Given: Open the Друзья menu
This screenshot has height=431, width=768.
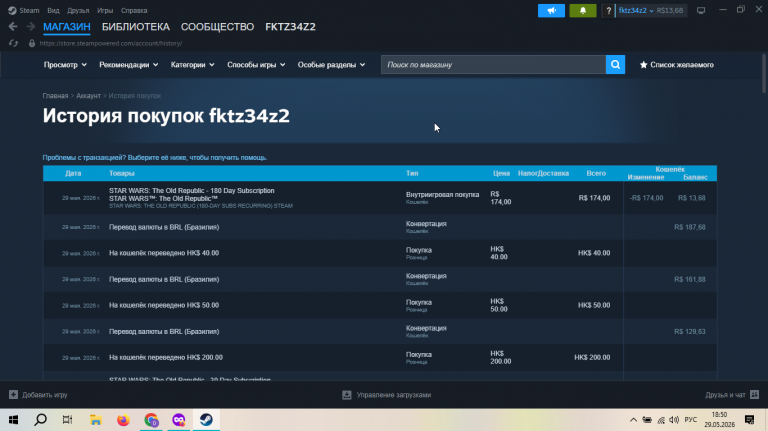Looking at the screenshot, I should pos(78,10).
